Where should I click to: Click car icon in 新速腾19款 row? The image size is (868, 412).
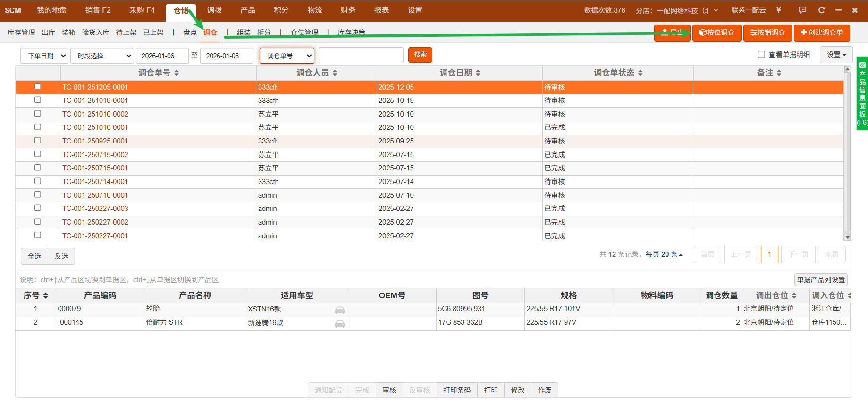tap(340, 324)
